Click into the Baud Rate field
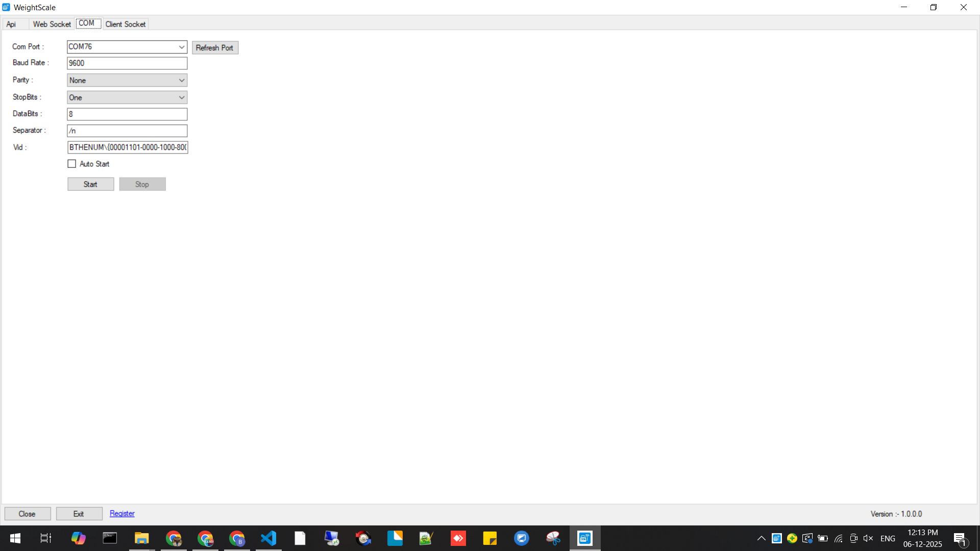Image resolution: width=980 pixels, height=551 pixels. [x=127, y=63]
